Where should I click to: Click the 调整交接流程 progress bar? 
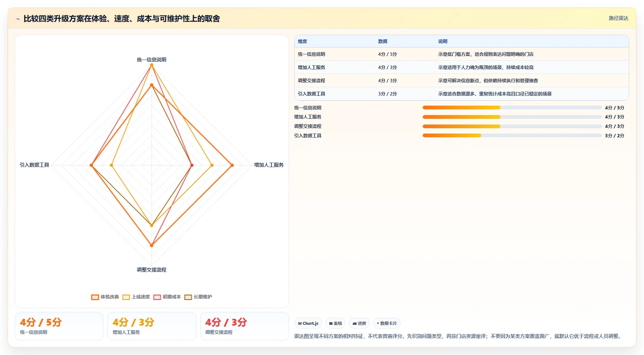pos(512,126)
